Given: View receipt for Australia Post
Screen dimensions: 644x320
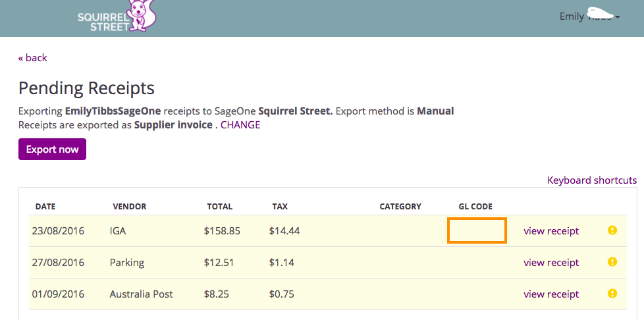Looking at the screenshot, I should coord(551,294).
